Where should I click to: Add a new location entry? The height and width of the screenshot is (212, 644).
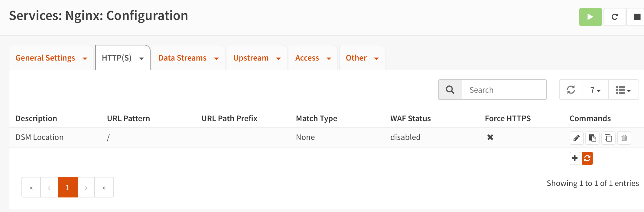(x=575, y=158)
